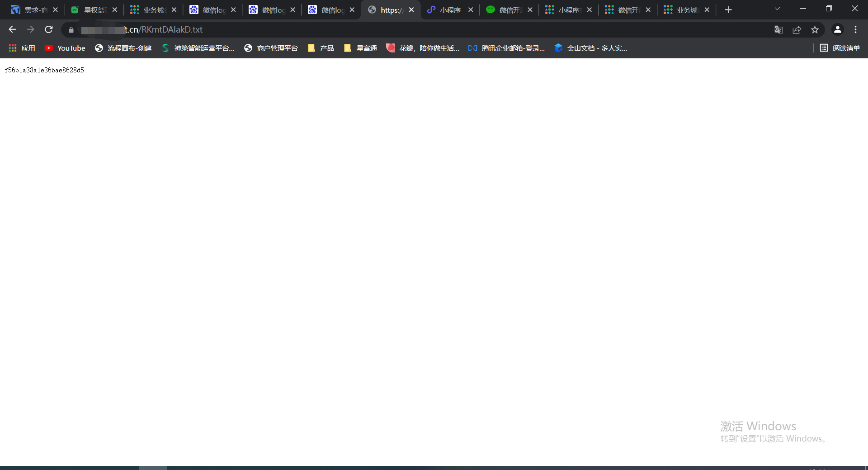Expand the 星富通 bookmark folder

click(360, 48)
